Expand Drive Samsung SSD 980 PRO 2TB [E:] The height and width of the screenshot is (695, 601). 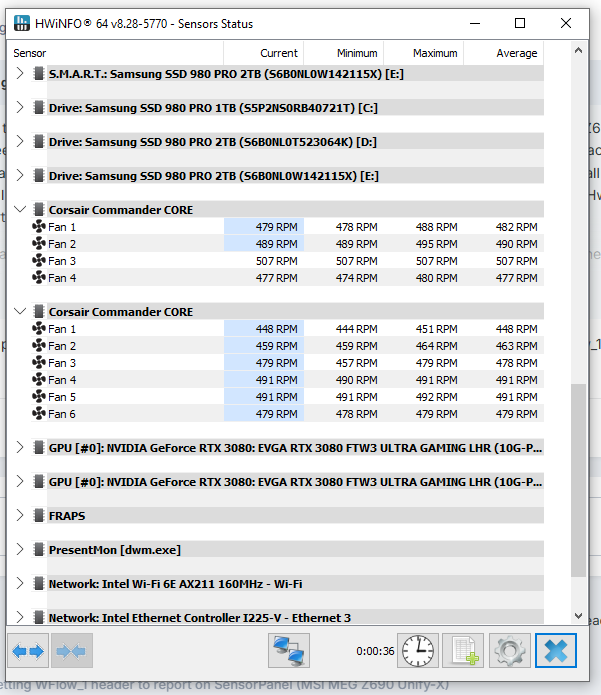[x=20, y=175]
